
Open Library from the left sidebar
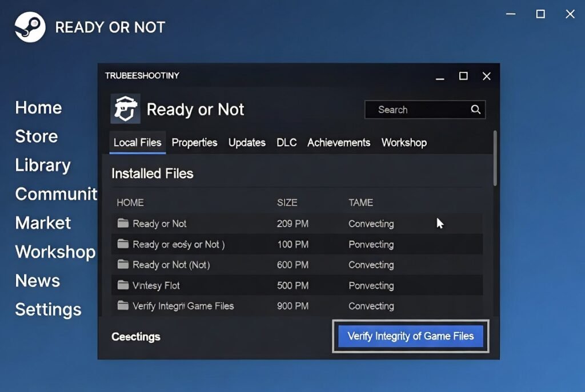tap(43, 165)
